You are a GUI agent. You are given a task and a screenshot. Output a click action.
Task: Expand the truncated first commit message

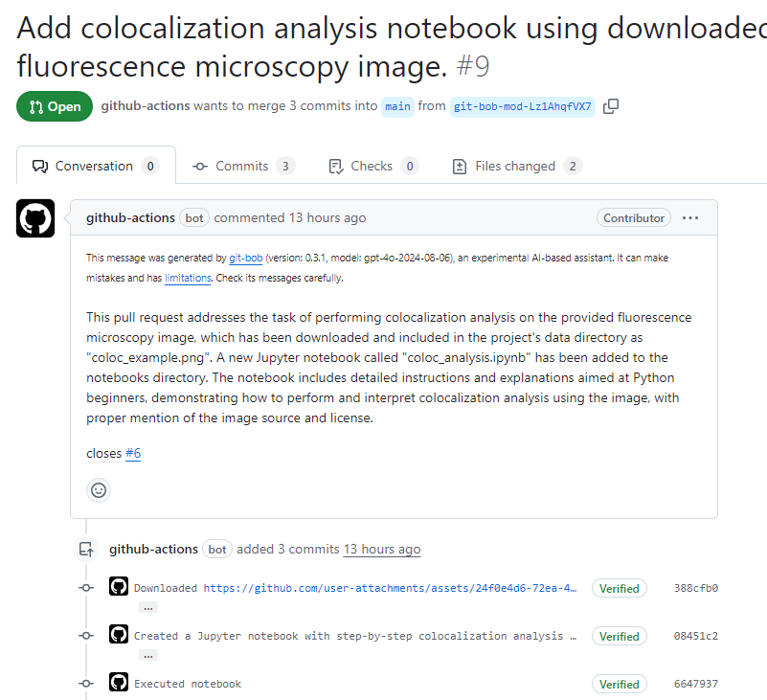(x=147, y=606)
